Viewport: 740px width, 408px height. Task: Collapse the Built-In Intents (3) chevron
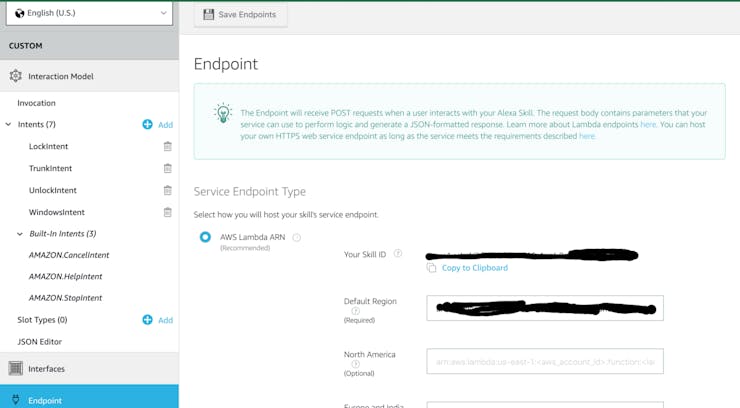coord(20,234)
